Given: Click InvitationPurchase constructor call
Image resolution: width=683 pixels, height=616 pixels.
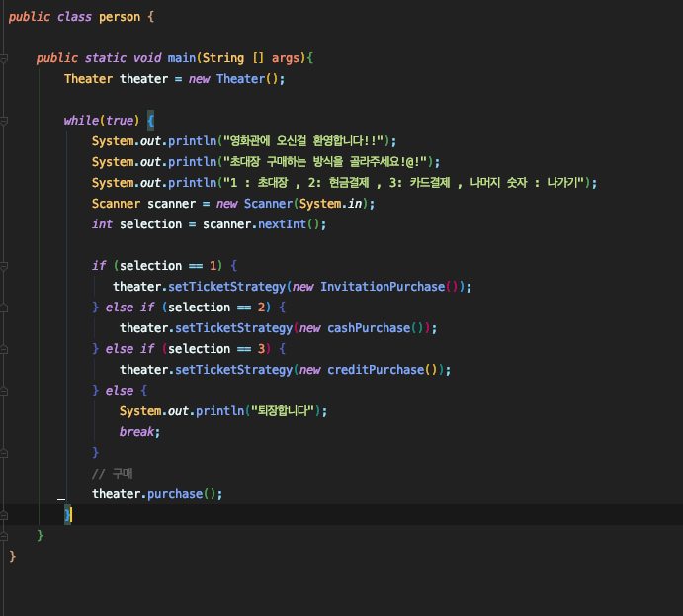Looking at the screenshot, I should pos(389,287).
